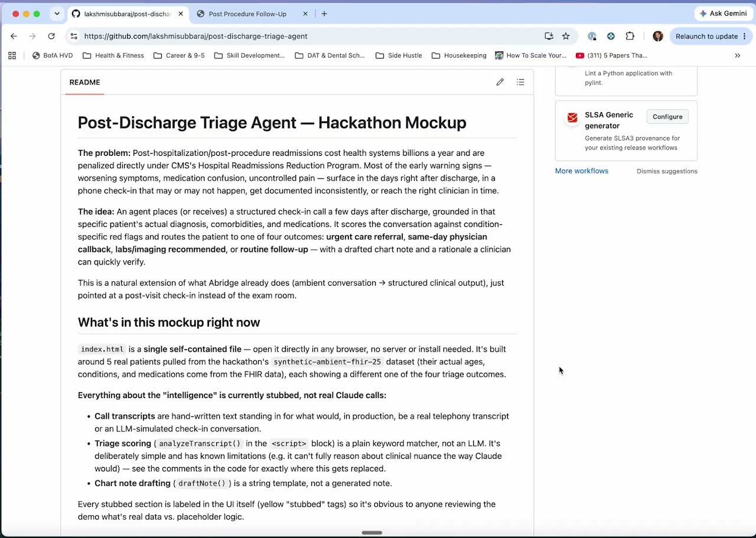The width and height of the screenshot is (756, 538).
Task: Click the "SLSA Generic generator" workflow title
Action: click(x=609, y=120)
